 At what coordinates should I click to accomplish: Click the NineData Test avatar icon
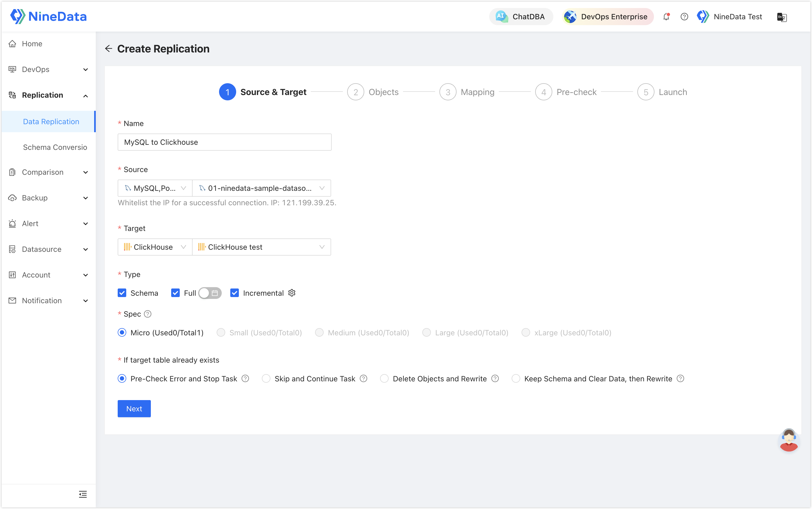[x=703, y=17]
